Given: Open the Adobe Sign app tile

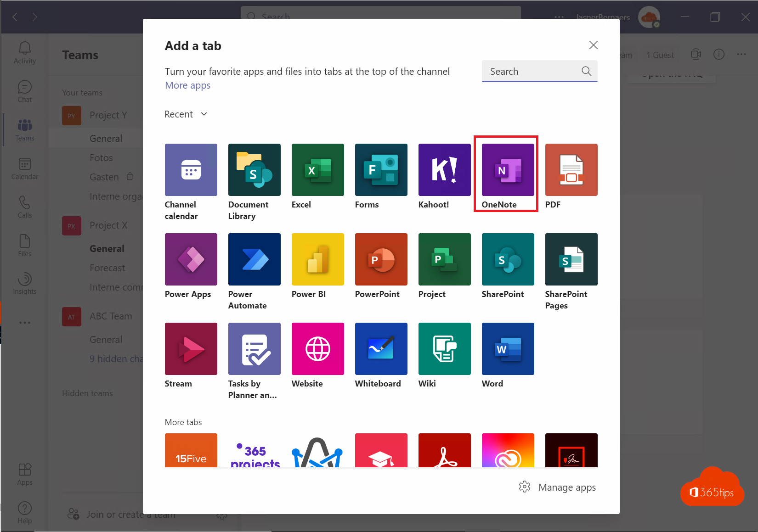Looking at the screenshot, I should click(x=571, y=450).
